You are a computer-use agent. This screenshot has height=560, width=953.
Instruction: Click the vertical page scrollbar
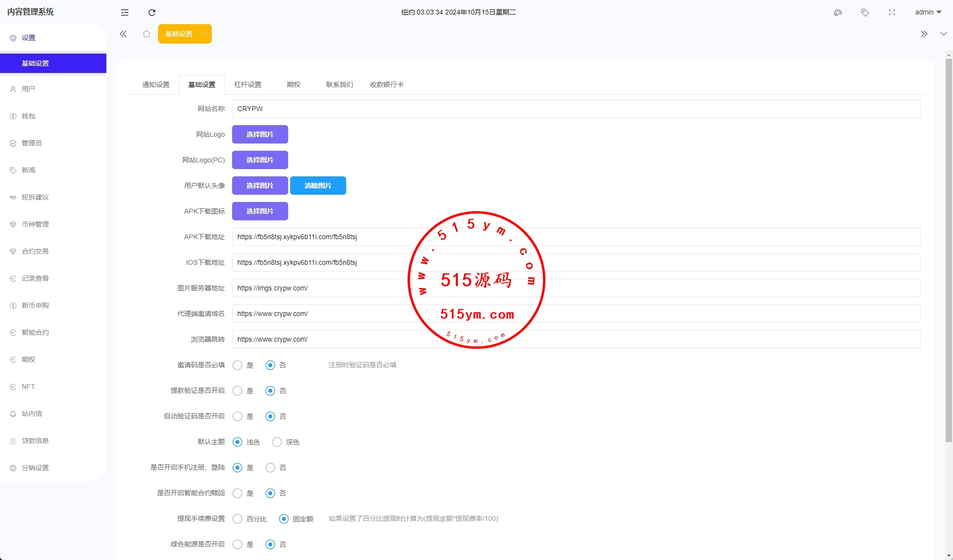point(949,251)
